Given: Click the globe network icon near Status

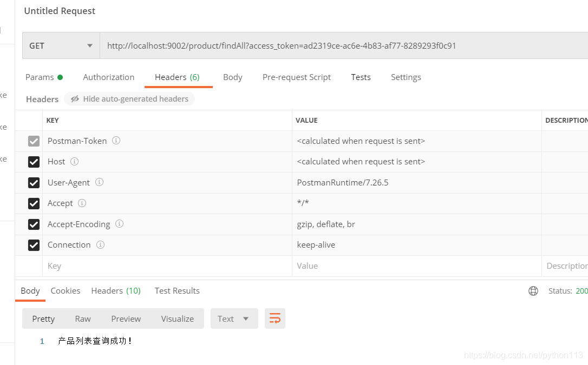Looking at the screenshot, I should 533,291.
